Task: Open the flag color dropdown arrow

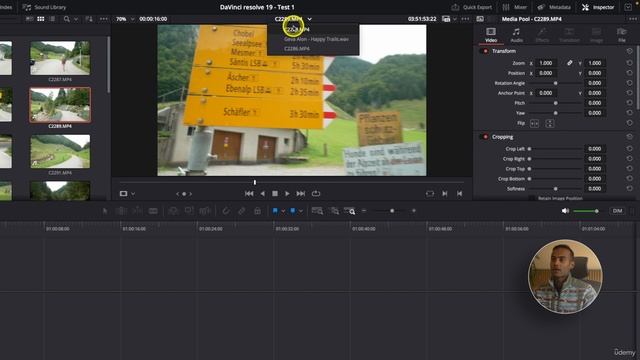Action: (283, 211)
